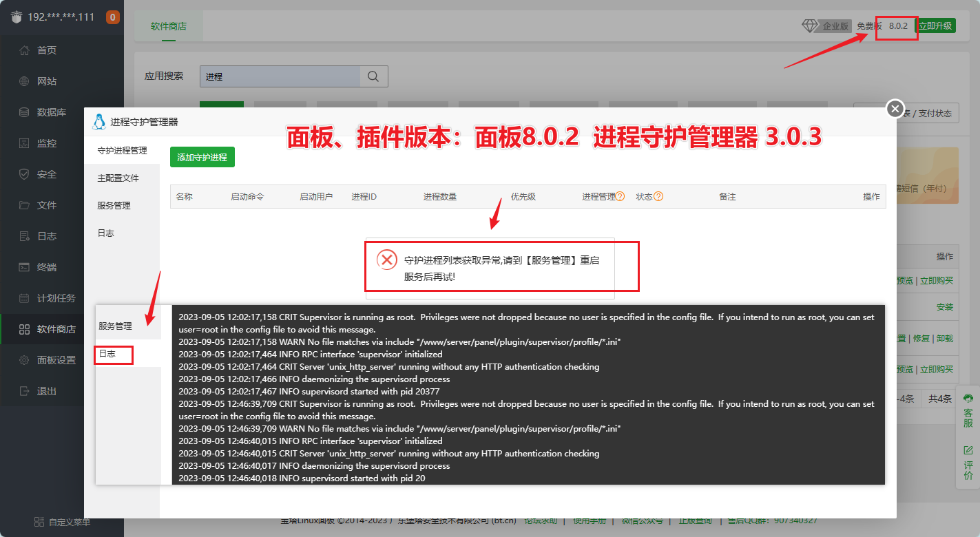Select the 守护进程管理 tab
The height and width of the screenshot is (537, 980).
[x=122, y=151]
